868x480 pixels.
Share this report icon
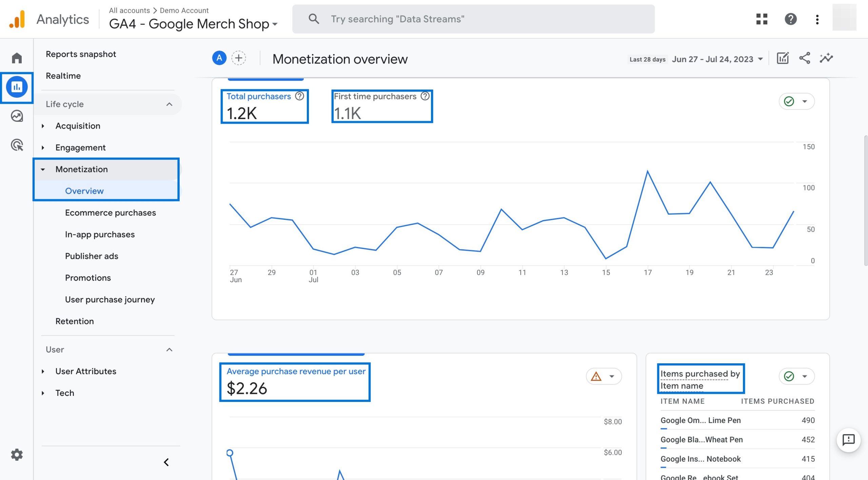(x=805, y=58)
